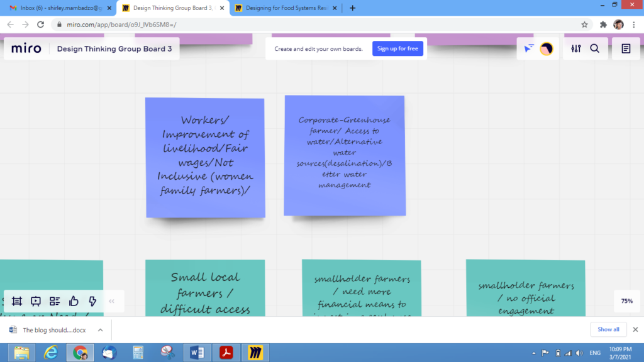Toggle collaborator cursors icon
This screenshot has width=644, height=362.
click(528, 48)
